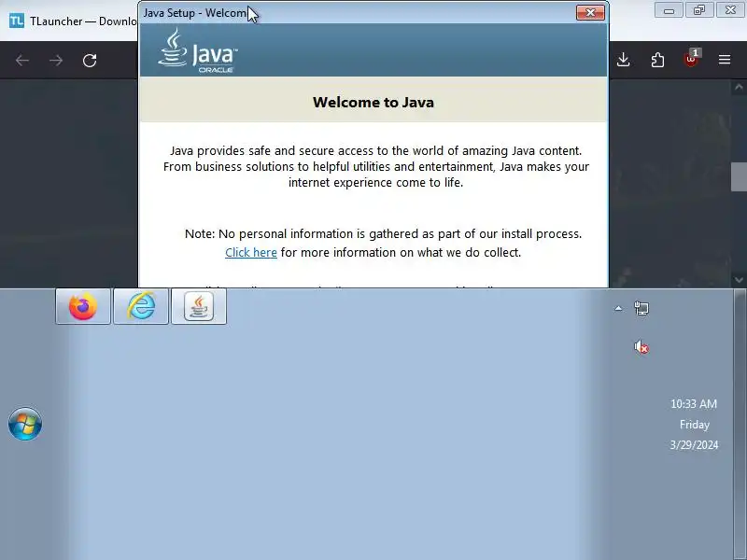Click the muted volume tray icon

pos(641,347)
